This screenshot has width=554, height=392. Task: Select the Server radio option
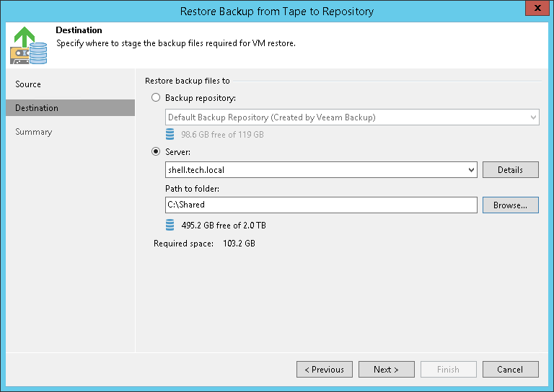click(x=156, y=153)
